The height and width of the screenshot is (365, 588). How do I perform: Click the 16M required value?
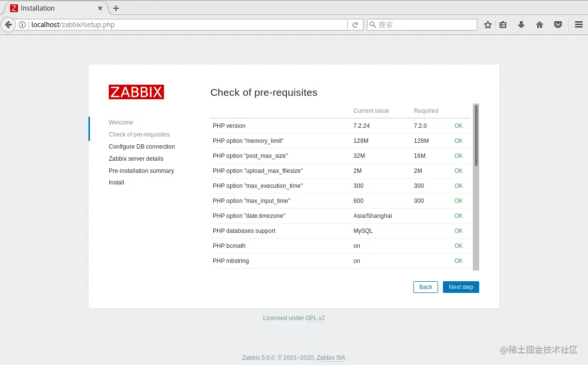click(420, 156)
